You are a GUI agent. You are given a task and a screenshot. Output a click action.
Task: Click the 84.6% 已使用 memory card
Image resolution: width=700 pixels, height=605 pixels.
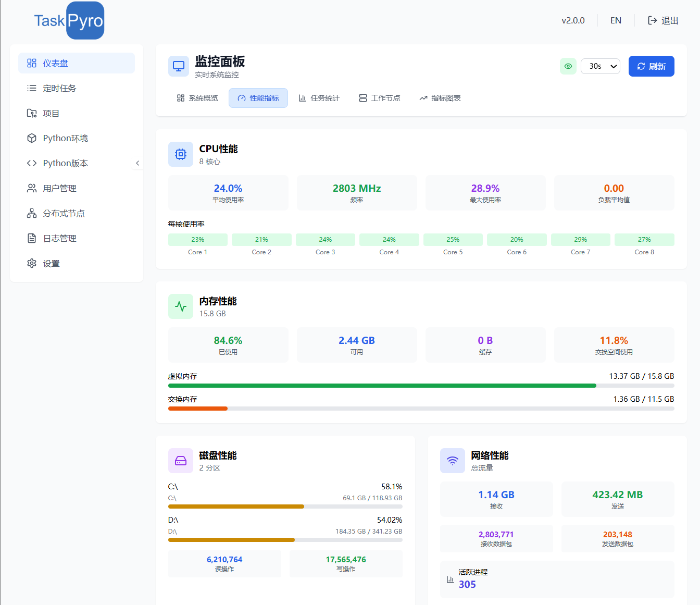click(x=228, y=345)
